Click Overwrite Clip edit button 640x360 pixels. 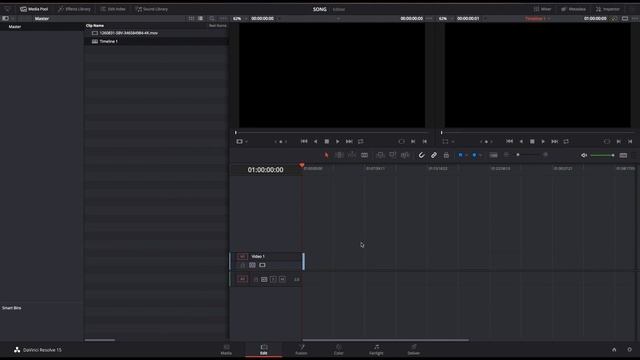point(393,155)
